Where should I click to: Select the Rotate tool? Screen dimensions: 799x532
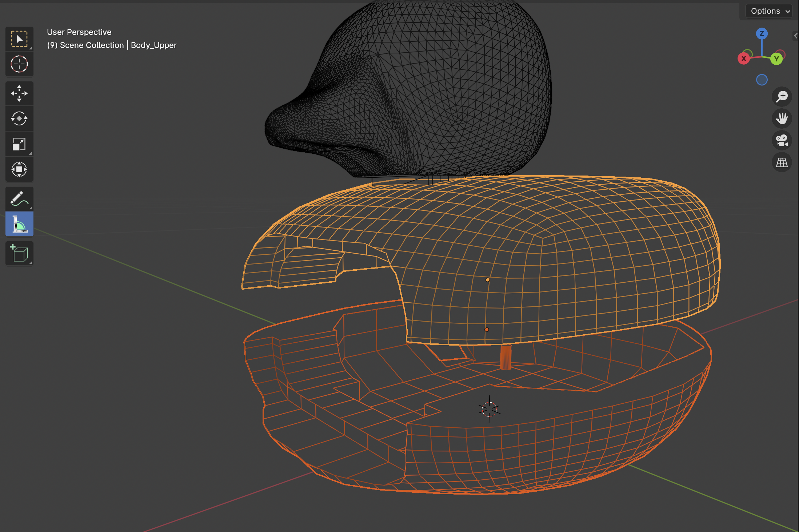19,118
